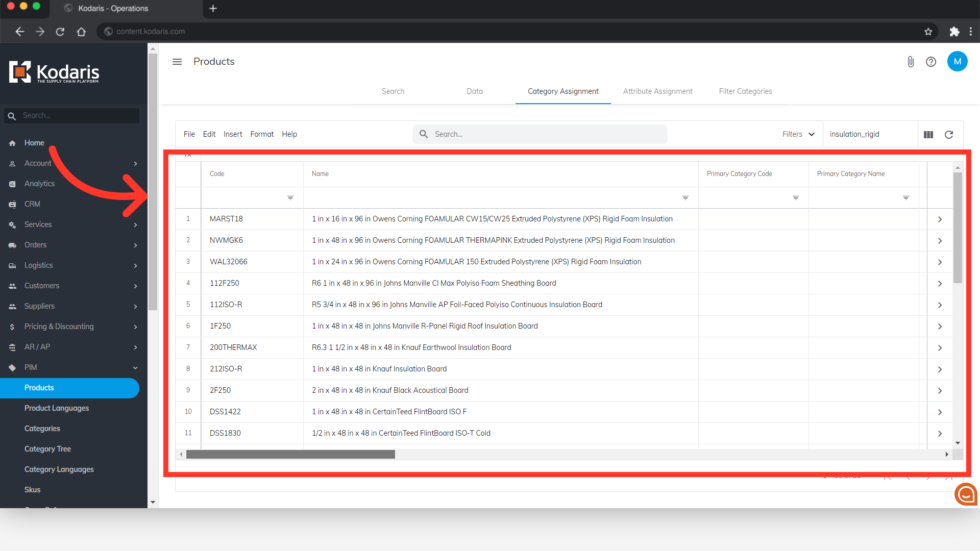
Task: Open the Format menu
Action: (262, 134)
